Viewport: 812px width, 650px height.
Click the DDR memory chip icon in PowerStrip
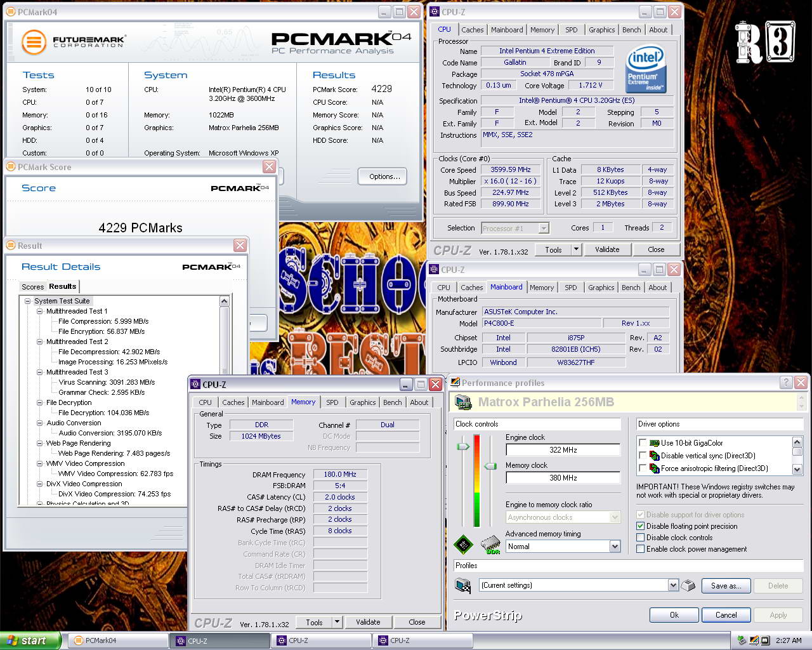click(491, 545)
